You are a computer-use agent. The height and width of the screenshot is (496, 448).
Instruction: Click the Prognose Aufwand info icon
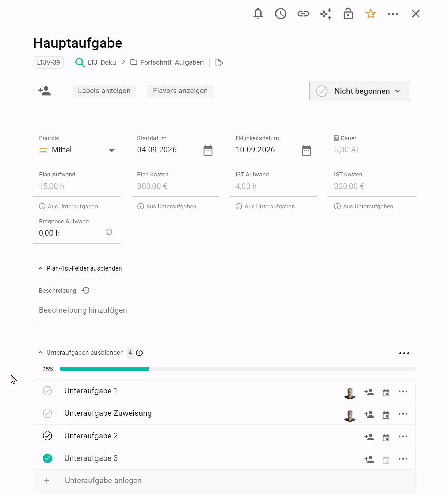point(109,232)
